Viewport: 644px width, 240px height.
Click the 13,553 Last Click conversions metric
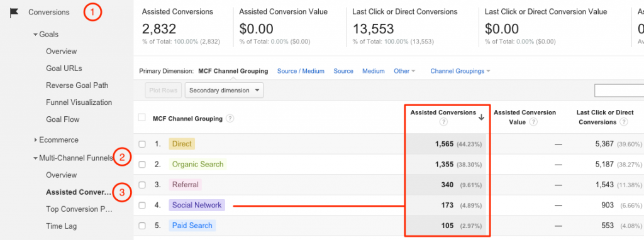373,29
